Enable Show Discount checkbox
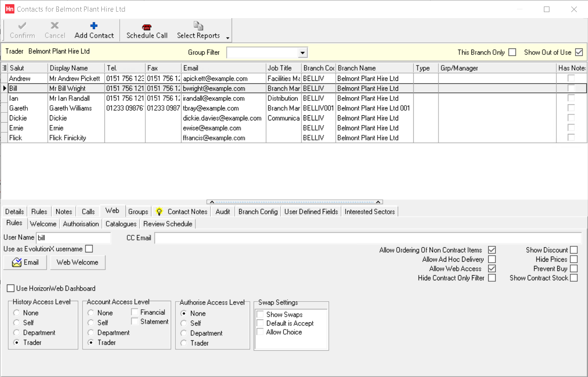This screenshot has height=377, width=588. click(574, 250)
